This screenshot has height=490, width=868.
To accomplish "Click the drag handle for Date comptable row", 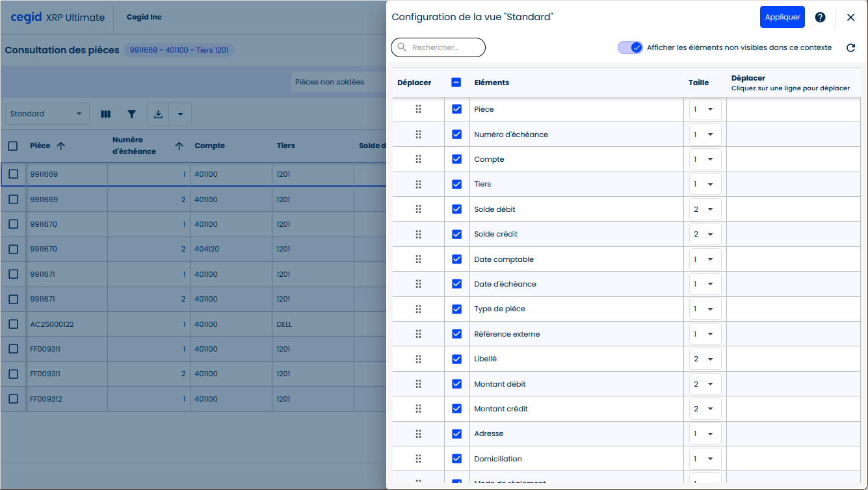I will (x=418, y=259).
